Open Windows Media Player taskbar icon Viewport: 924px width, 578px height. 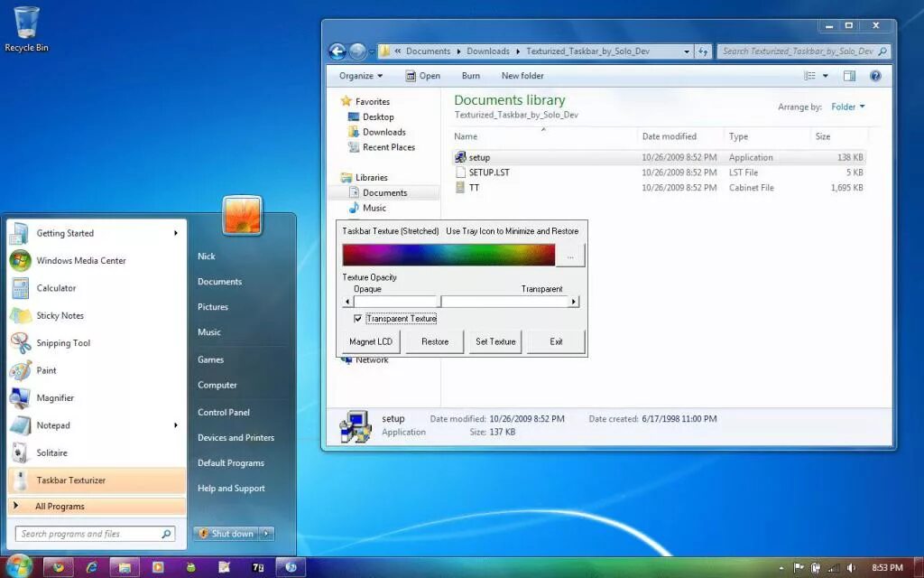[157, 567]
